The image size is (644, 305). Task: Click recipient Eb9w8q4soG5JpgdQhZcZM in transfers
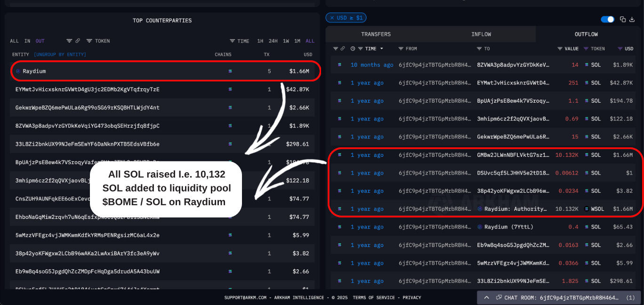tap(513, 245)
